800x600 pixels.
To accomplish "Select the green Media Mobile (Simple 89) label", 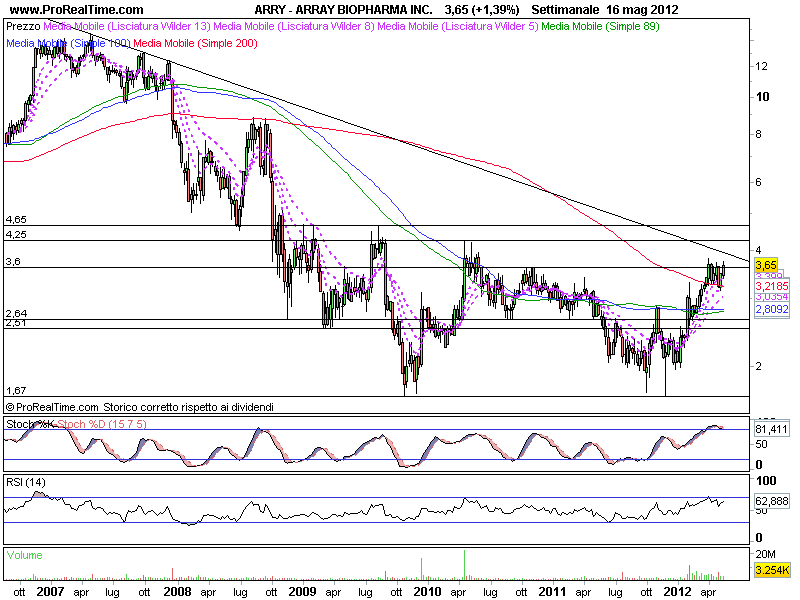I will 601,26.
